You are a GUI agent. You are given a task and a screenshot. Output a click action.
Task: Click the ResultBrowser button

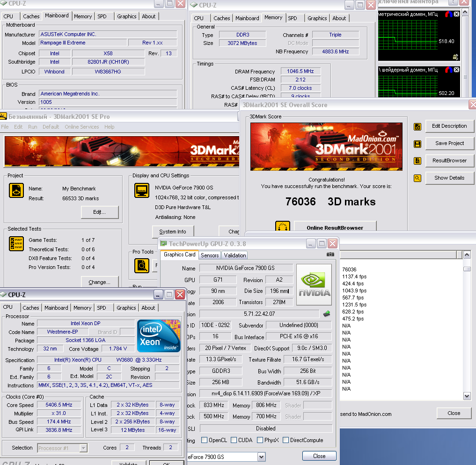[x=449, y=160]
